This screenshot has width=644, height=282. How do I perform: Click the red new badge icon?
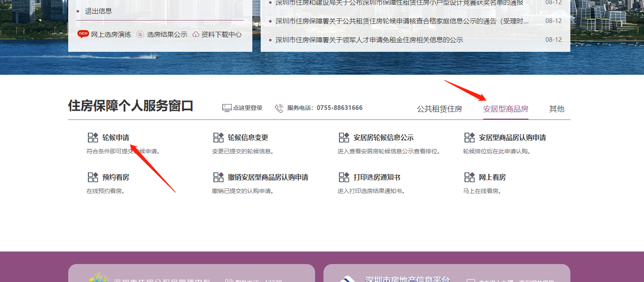(83, 34)
